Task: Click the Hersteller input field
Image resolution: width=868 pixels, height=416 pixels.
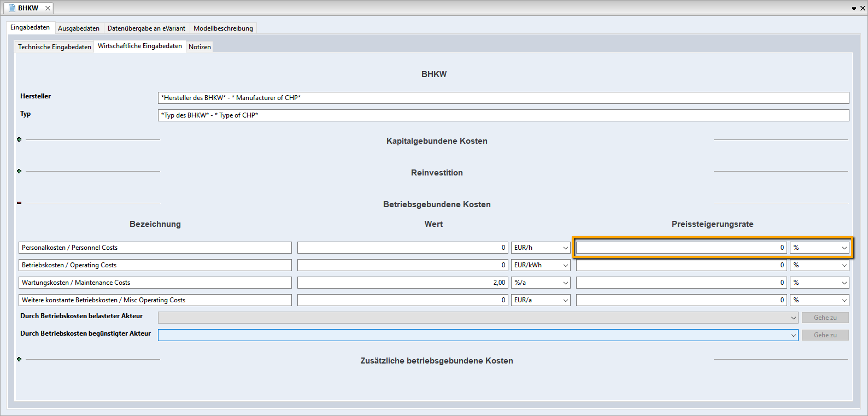Action: [x=503, y=98]
